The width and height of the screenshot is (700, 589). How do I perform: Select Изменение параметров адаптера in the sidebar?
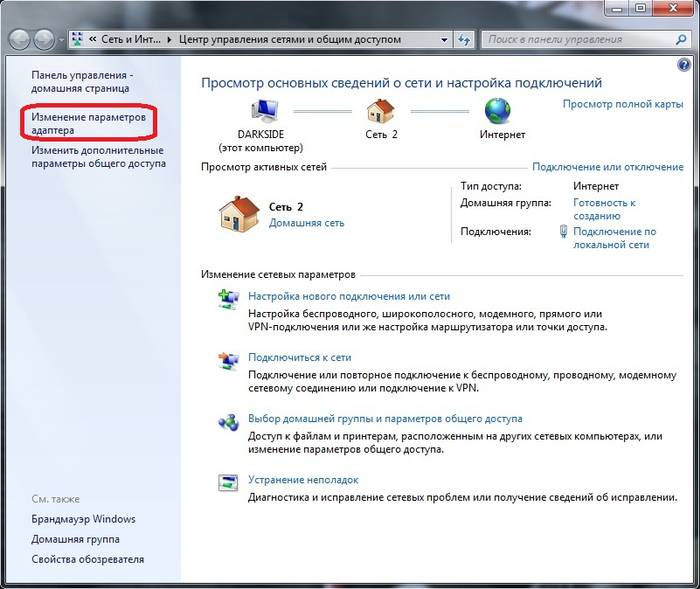[x=88, y=124]
